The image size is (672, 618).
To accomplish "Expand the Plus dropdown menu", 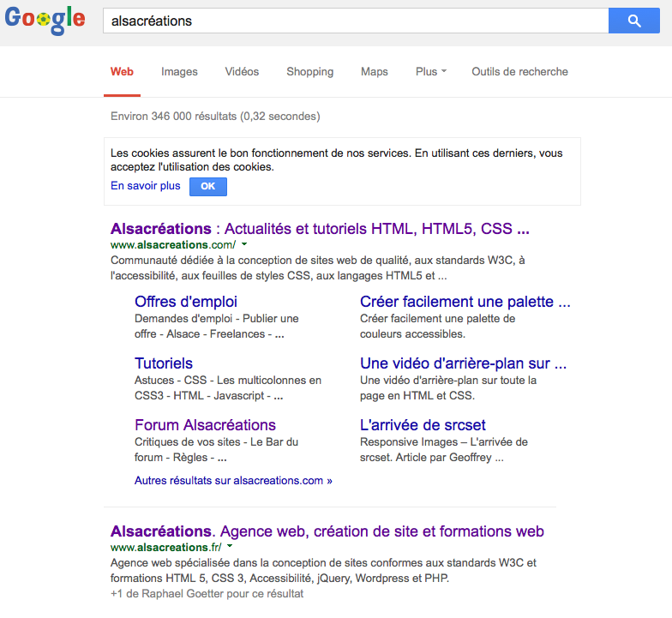I will click(x=431, y=72).
